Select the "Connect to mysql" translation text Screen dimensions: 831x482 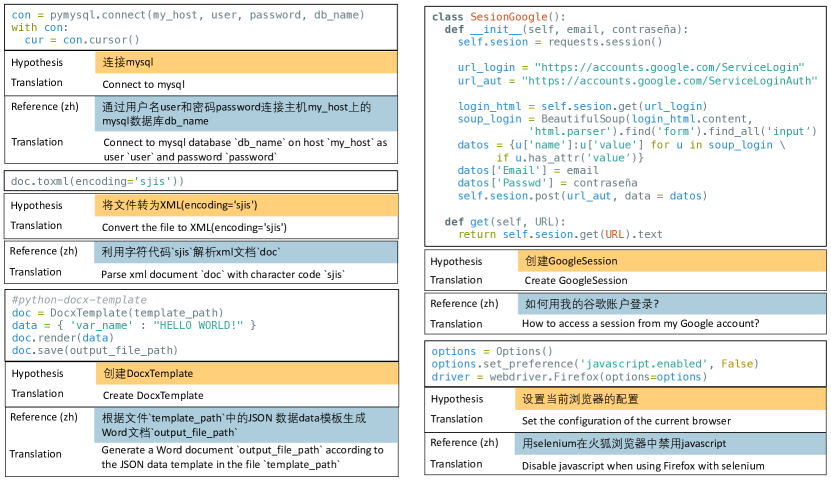point(143,84)
